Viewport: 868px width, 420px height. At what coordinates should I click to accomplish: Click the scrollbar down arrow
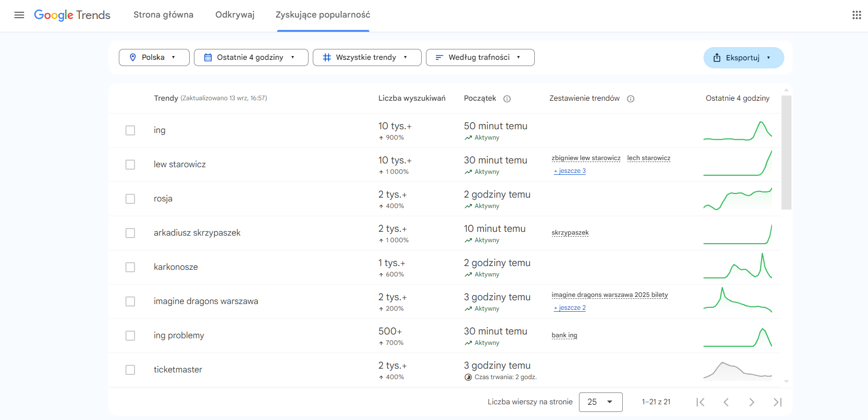[x=786, y=382]
